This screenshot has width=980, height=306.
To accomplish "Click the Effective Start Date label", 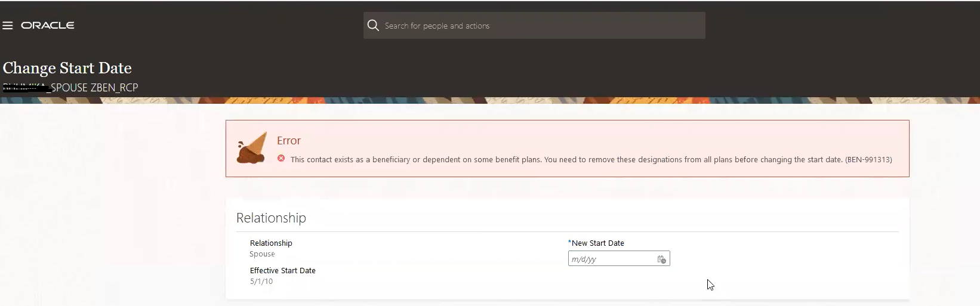I will [283, 270].
